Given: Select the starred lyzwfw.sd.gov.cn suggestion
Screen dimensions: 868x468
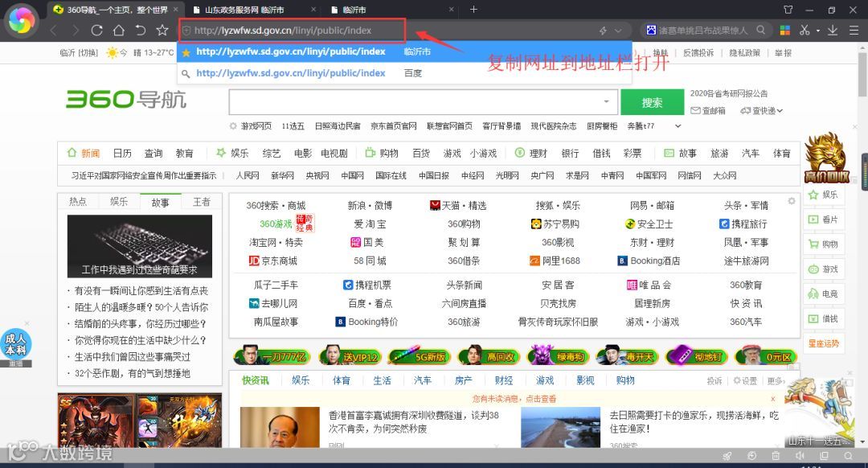Looking at the screenshot, I should [x=404, y=51].
